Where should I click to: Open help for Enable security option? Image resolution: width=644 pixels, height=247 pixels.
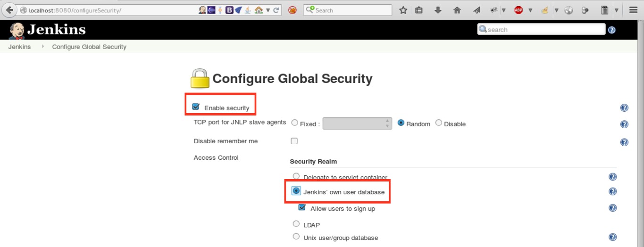click(x=624, y=108)
